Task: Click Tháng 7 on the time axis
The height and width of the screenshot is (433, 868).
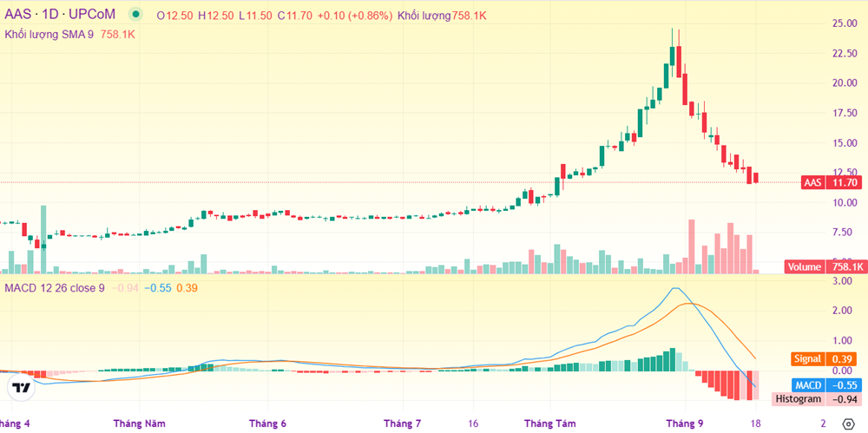Action: [x=402, y=423]
